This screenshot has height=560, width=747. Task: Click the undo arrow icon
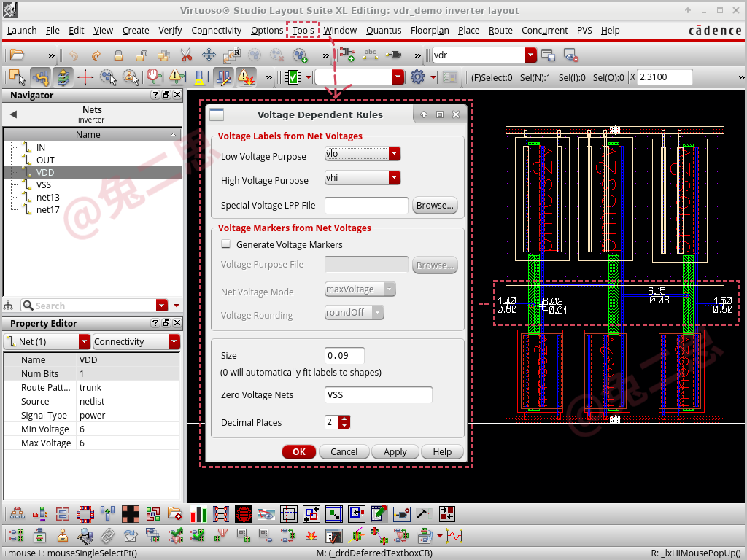pyautogui.click(x=72, y=54)
